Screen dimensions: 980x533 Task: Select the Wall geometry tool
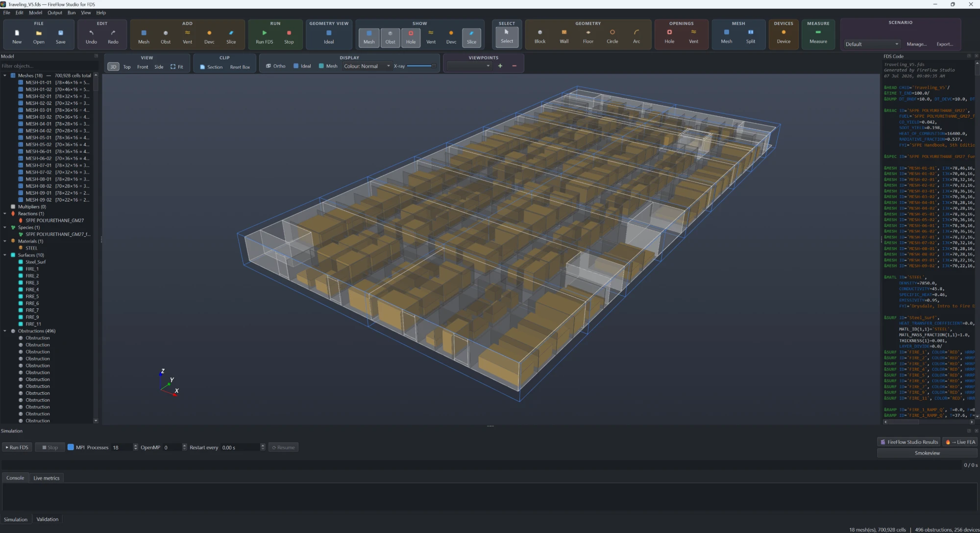pyautogui.click(x=564, y=36)
